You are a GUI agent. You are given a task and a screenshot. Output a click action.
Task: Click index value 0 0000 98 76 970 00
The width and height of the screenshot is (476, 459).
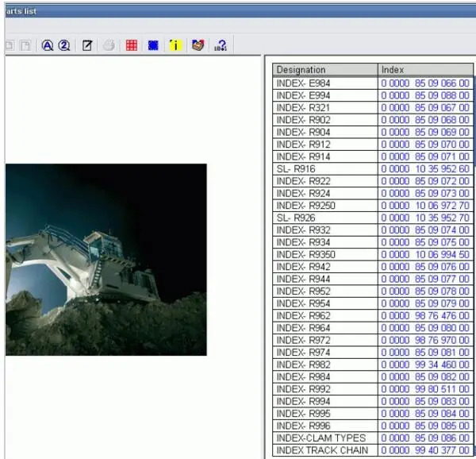(x=425, y=340)
